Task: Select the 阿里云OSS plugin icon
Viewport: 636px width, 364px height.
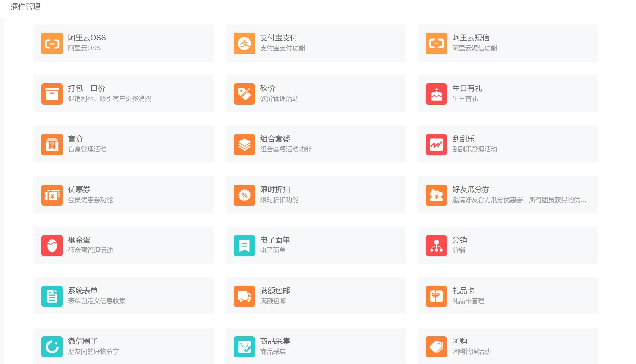Action: tap(52, 43)
